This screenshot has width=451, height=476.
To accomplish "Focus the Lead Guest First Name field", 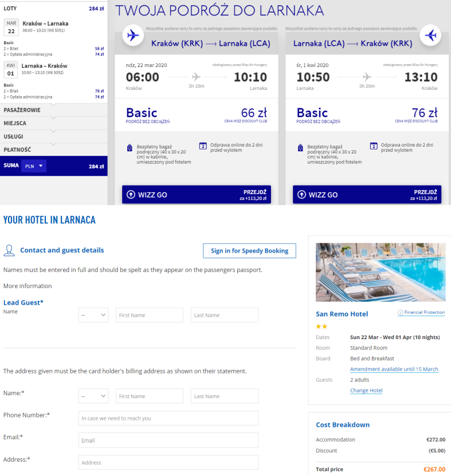I will click(150, 315).
